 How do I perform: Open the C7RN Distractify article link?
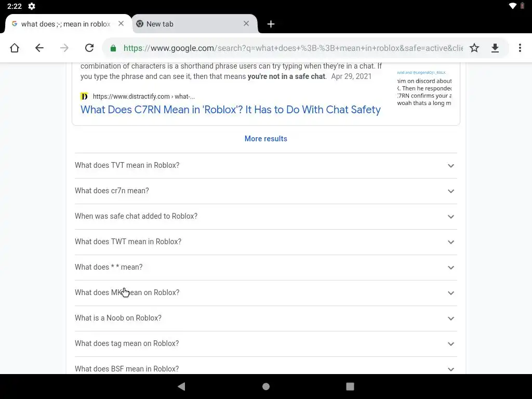(x=230, y=110)
